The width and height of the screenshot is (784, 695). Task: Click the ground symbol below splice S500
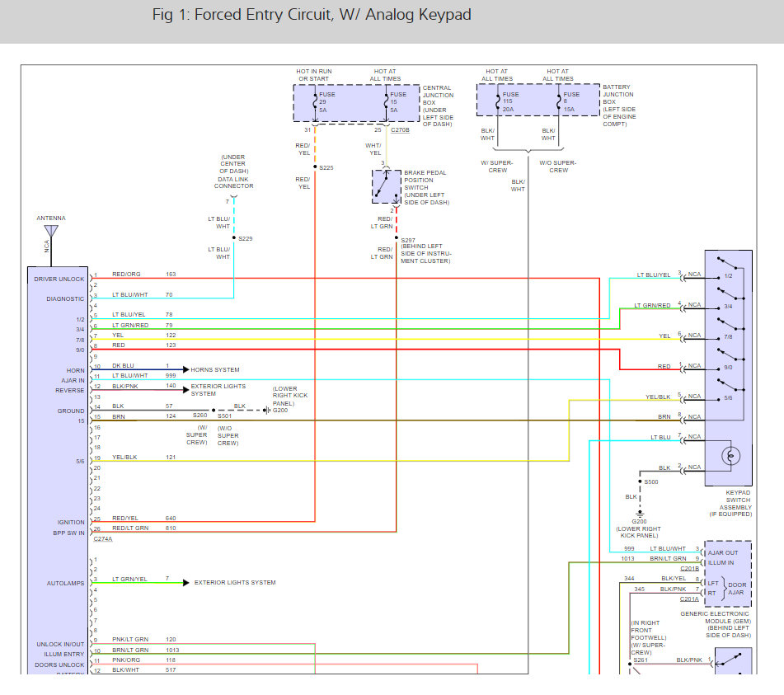point(640,514)
